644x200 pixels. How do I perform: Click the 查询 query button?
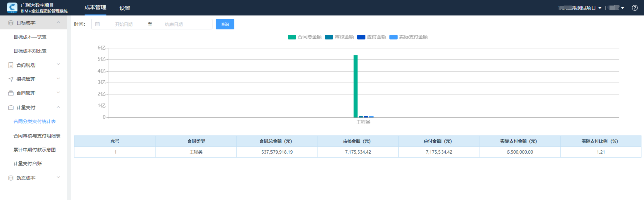point(225,24)
